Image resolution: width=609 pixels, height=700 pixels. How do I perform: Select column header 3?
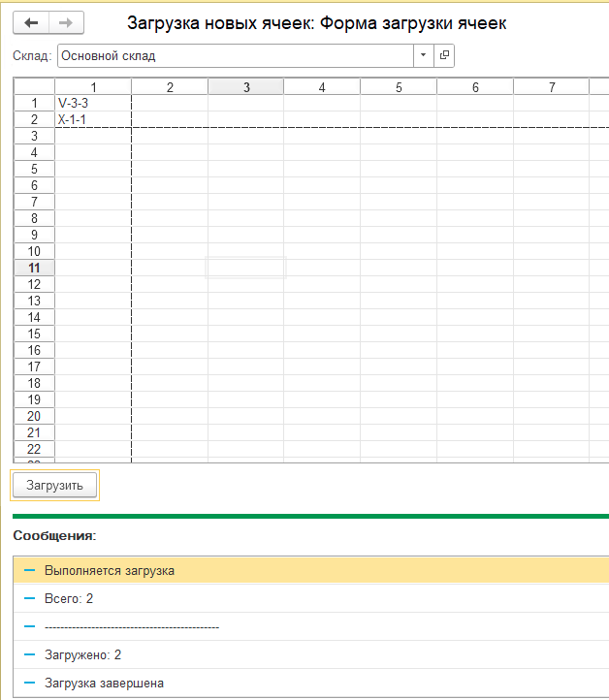point(246,87)
